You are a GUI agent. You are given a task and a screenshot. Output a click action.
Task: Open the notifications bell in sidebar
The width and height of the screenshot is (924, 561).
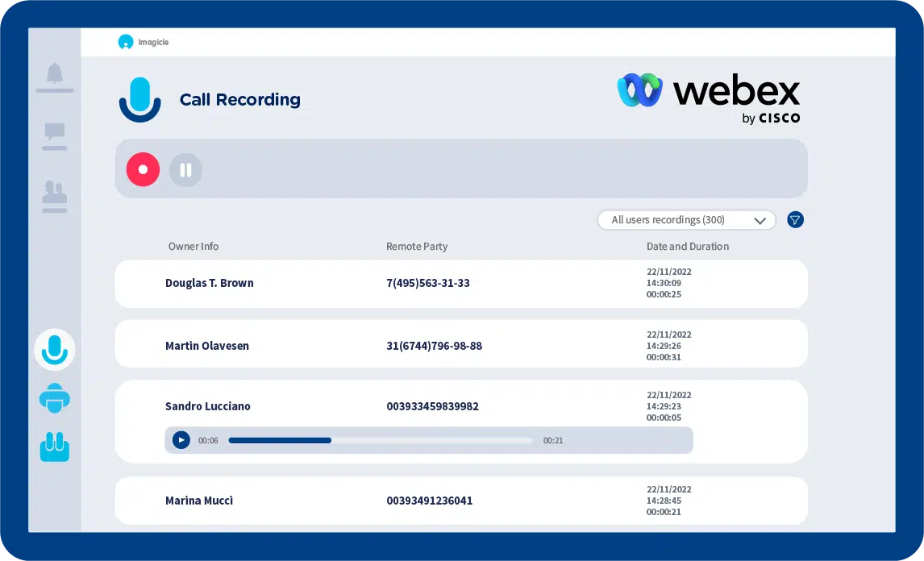54,75
